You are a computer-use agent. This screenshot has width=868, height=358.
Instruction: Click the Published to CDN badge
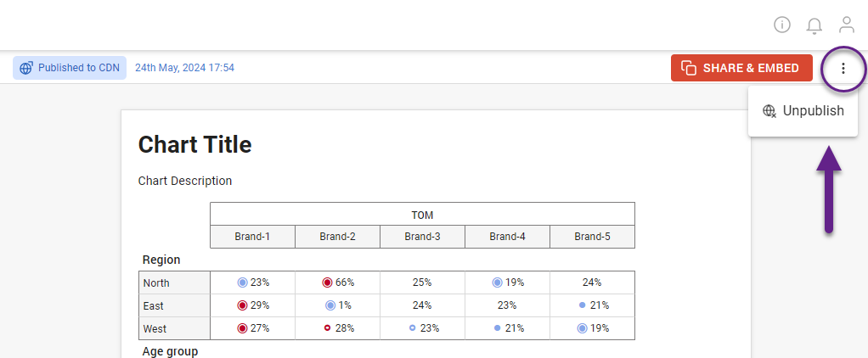coord(70,68)
